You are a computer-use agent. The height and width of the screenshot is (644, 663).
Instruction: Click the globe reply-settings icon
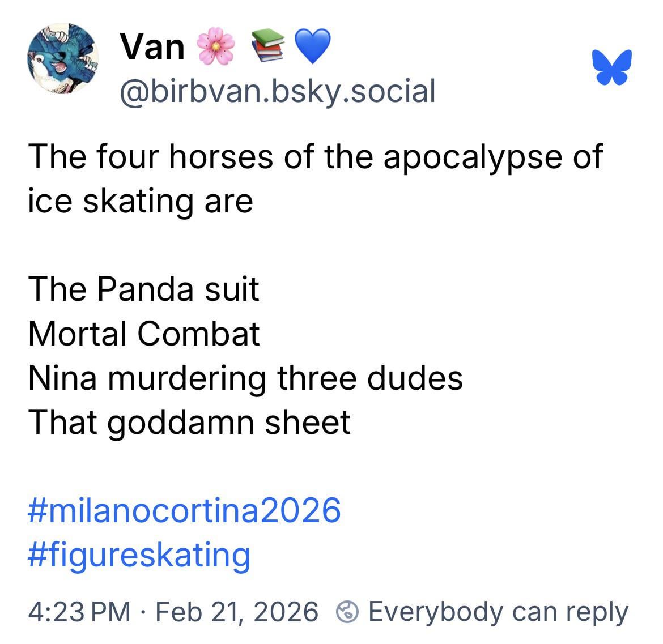(347, 612)
